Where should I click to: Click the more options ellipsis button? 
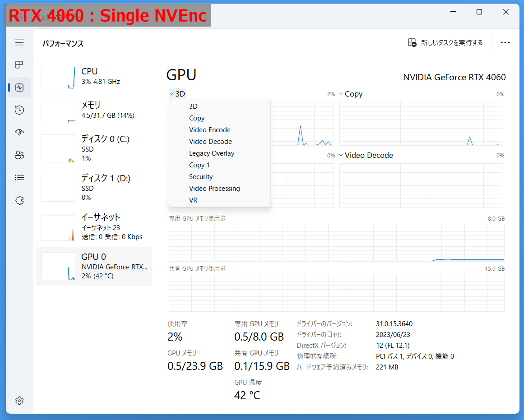(505, 43)
